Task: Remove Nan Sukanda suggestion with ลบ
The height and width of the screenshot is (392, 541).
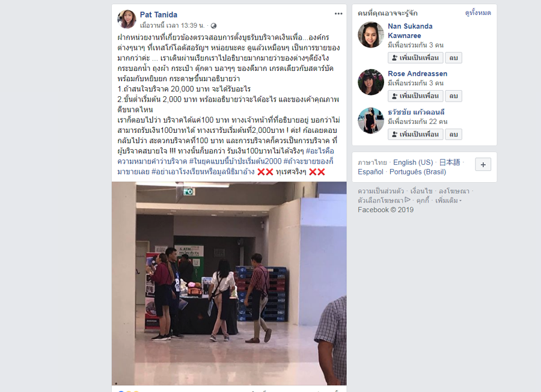Action: [453, 58]
